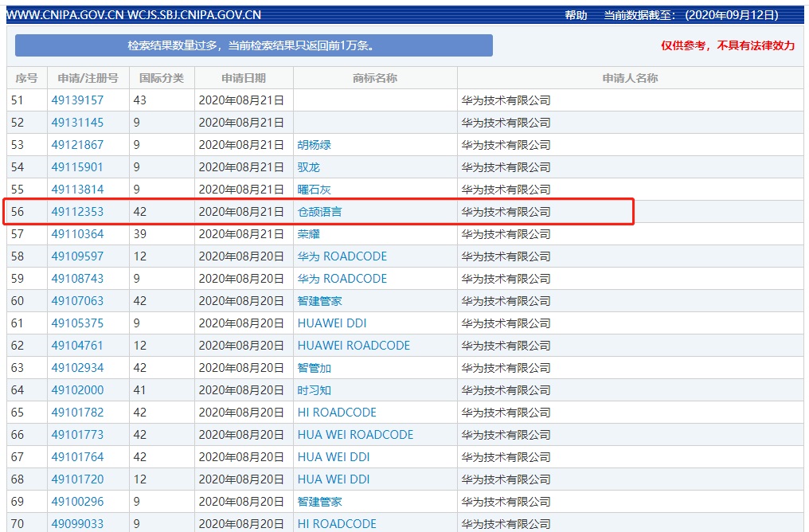Click the 国际分类 column header
This screenshot has width=809, height=532.
tap(161, 78)
